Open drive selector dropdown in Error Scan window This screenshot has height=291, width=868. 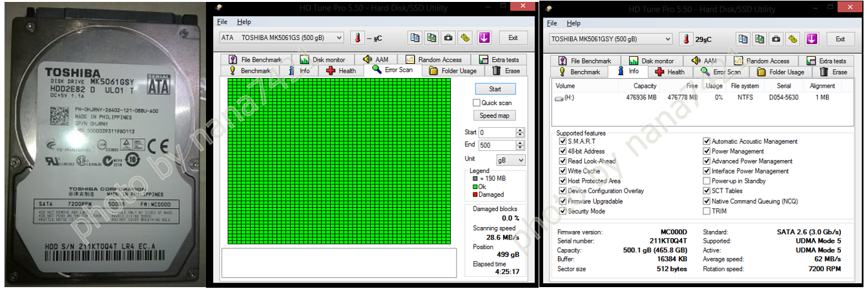[x=340, y=38]
